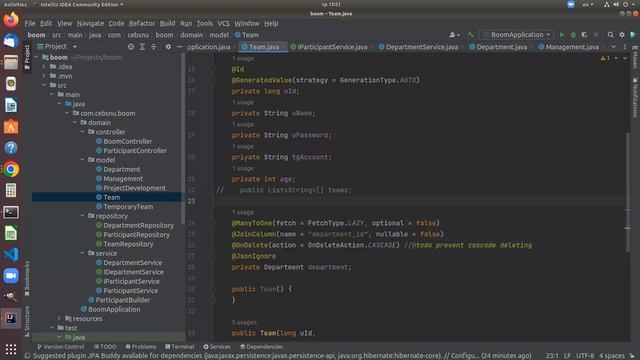Click the warnings indicator in editor
640x360 pixels.
(604, 58)
